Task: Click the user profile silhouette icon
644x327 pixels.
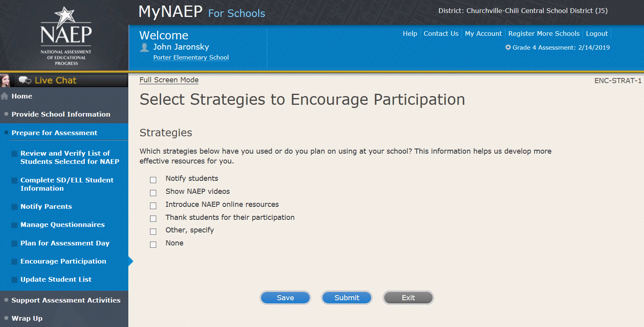Action: (144, 48)
